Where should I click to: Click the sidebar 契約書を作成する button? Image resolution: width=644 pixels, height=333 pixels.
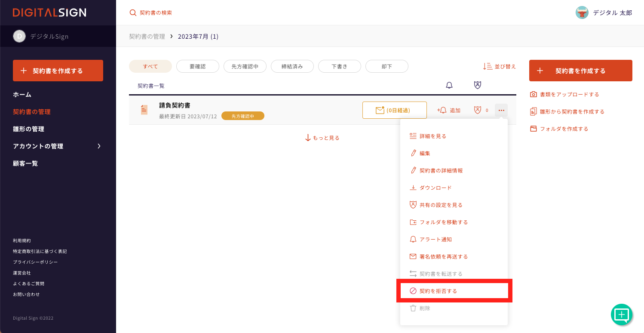pyautogui.click(x=58, y=71)
